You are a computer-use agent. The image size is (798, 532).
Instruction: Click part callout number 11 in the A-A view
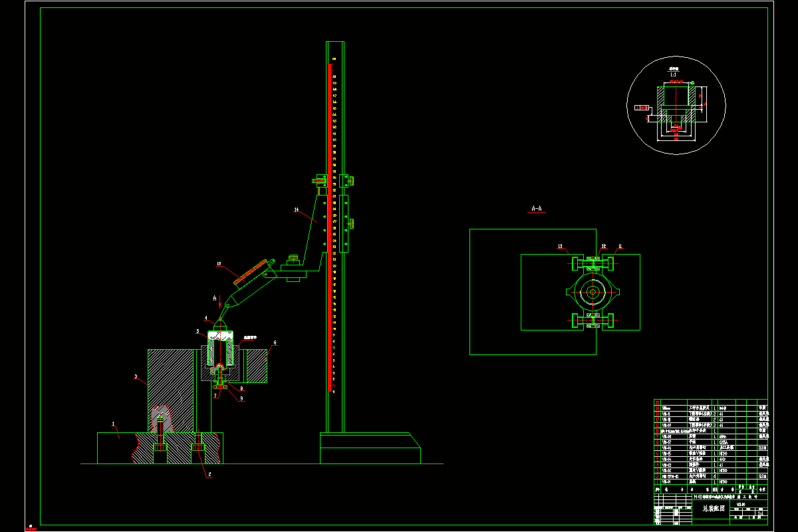pos(620,247)
